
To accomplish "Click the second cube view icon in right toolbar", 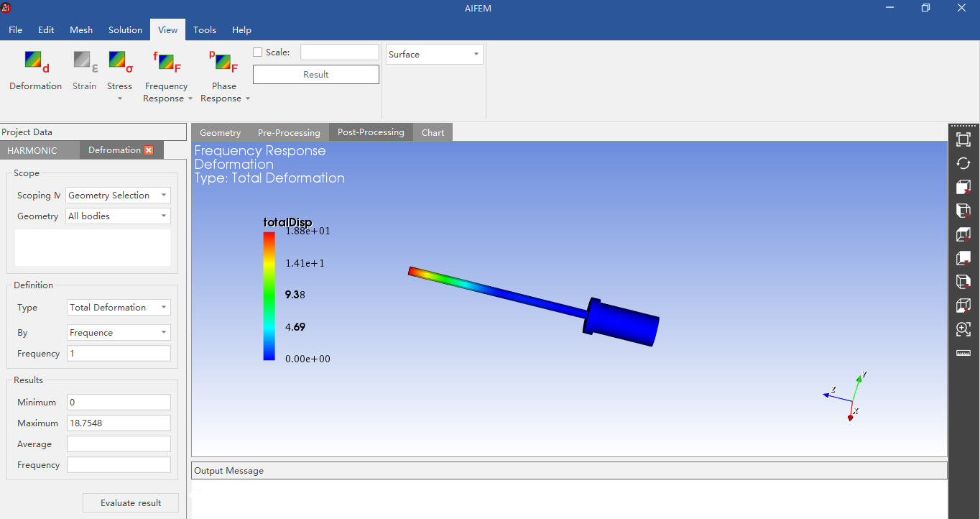I will pyautogui.click(x=963, y=211).
